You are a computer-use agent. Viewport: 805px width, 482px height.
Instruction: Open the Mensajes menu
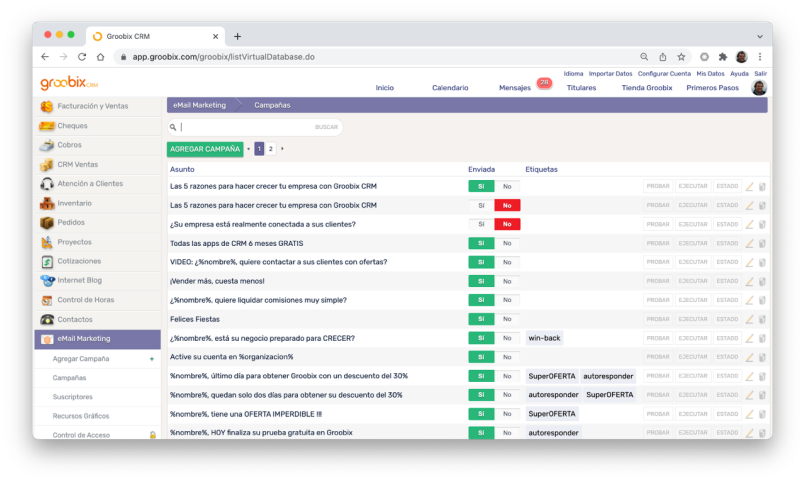[515, 88]
